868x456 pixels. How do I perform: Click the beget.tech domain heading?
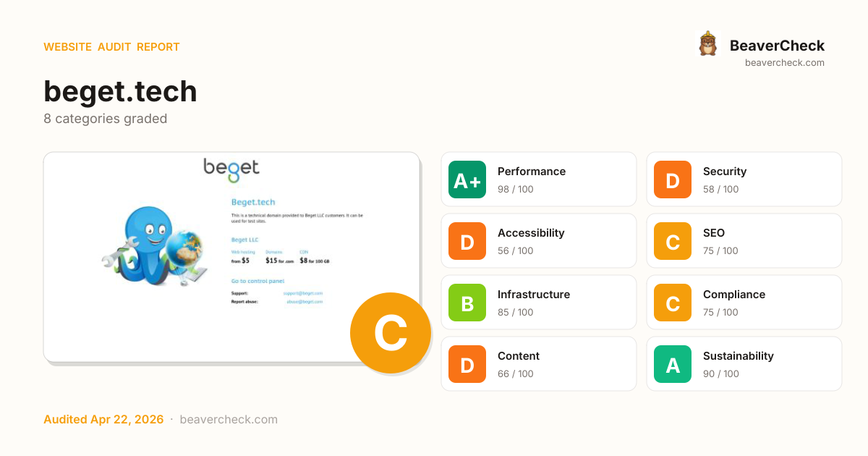(120, 92)
